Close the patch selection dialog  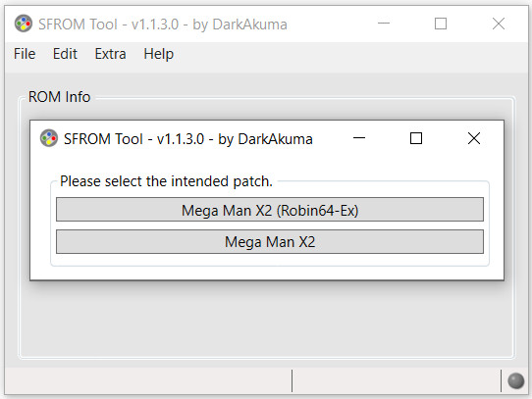pyautogui.click(x=474, y=138)
